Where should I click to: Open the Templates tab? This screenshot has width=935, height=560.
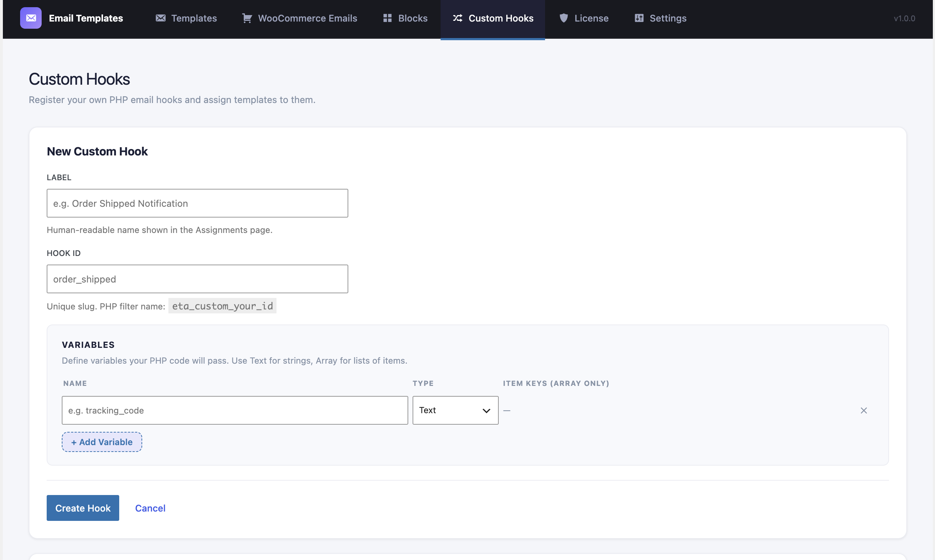186,18
